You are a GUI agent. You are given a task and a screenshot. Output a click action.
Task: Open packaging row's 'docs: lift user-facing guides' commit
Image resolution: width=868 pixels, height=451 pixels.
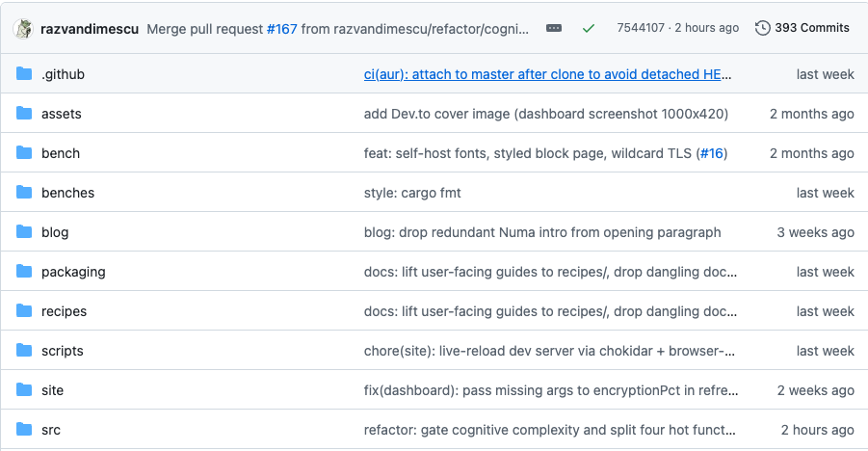(x=550, y=272)
